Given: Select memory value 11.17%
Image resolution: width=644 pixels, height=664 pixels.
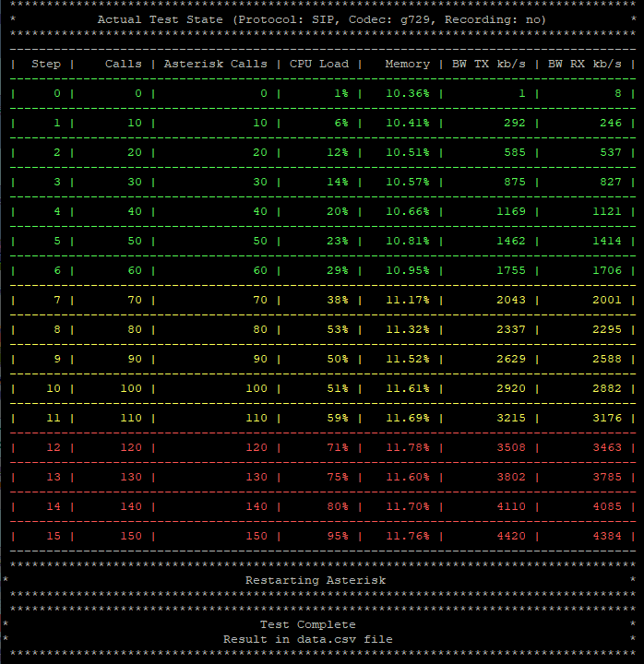Looking at the screenshot, I should click(x=408, y=300).
